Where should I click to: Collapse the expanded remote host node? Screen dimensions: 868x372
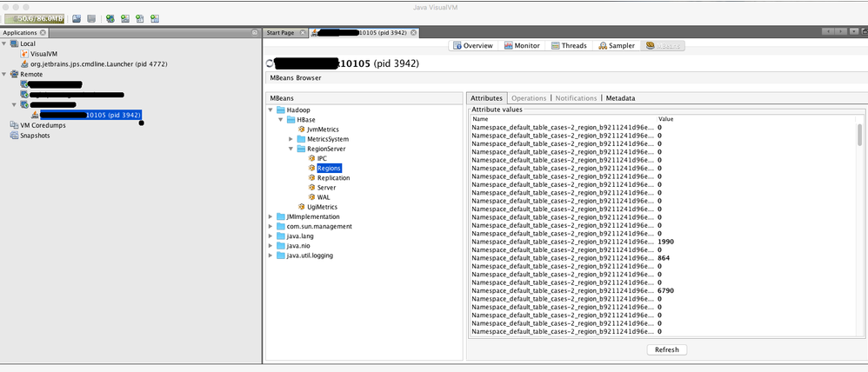(x=15, y=104)
